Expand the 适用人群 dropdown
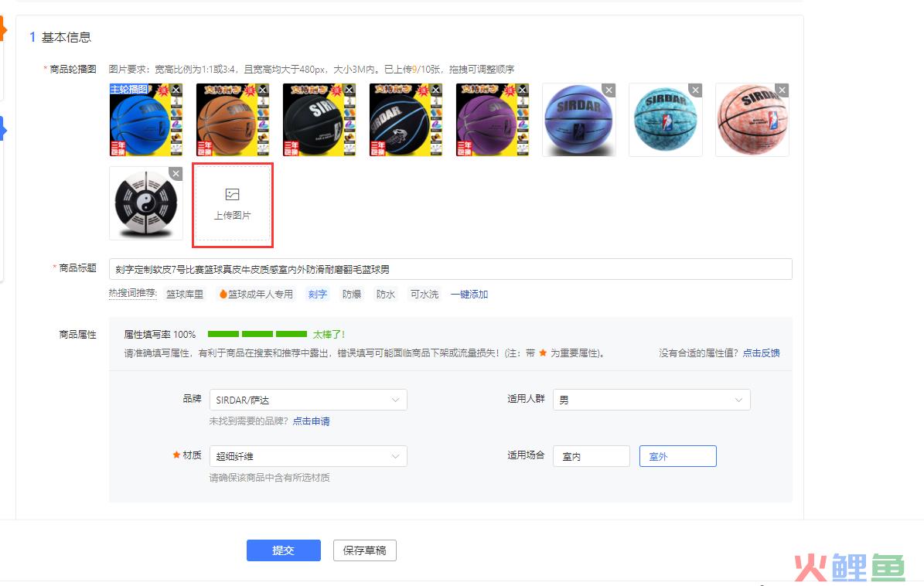924x586 pixels. [x=651, y=400]
